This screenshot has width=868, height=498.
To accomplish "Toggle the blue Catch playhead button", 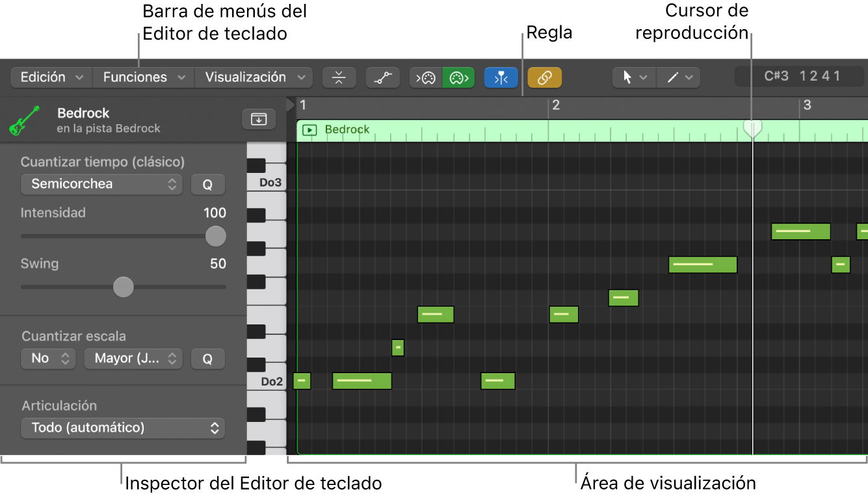I will click(501, 77).
